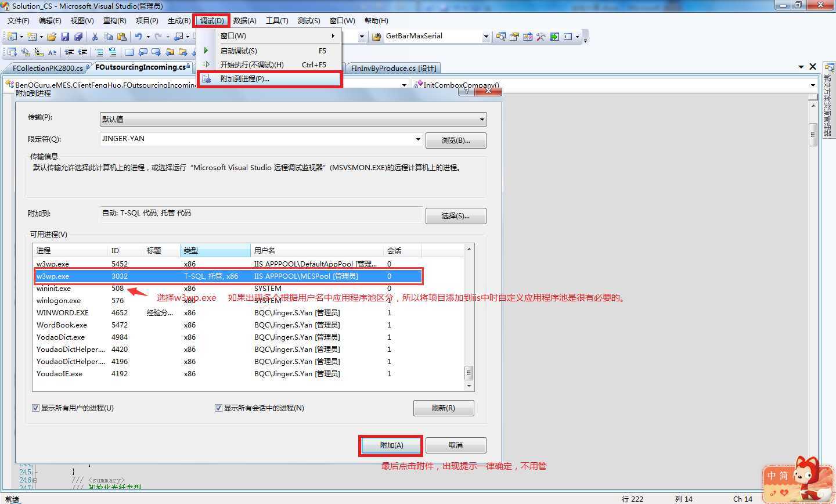836x504 pixels.
Task: Click the 选择(S)... button
Action: [x=456, y=216]
